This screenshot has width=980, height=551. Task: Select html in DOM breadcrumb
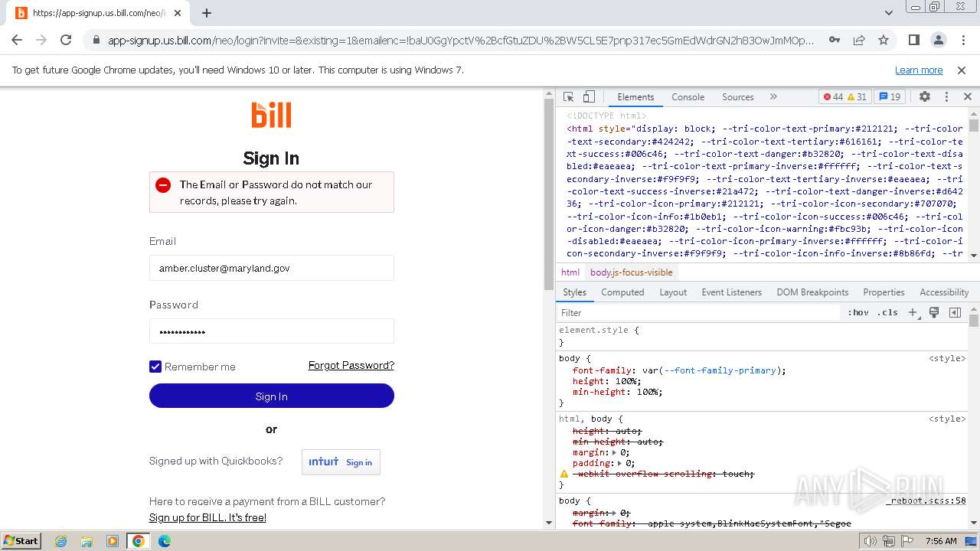pos(570,272)
